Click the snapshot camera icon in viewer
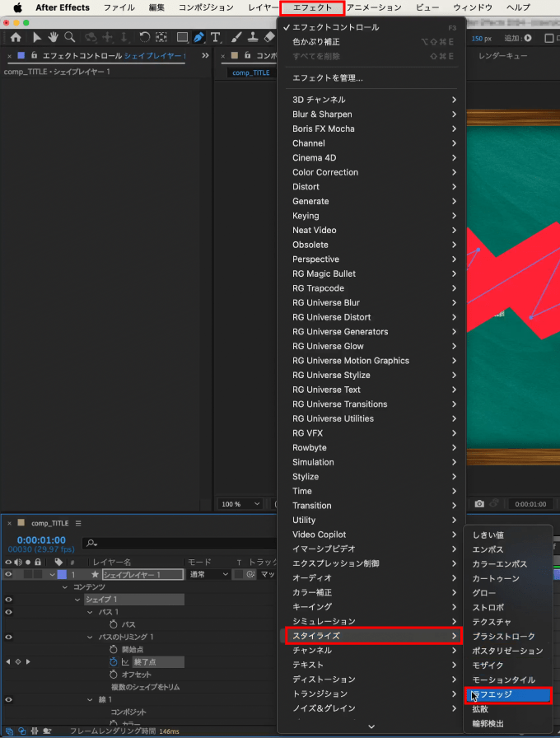Viewport: 560px width, 738px height. 479,503
